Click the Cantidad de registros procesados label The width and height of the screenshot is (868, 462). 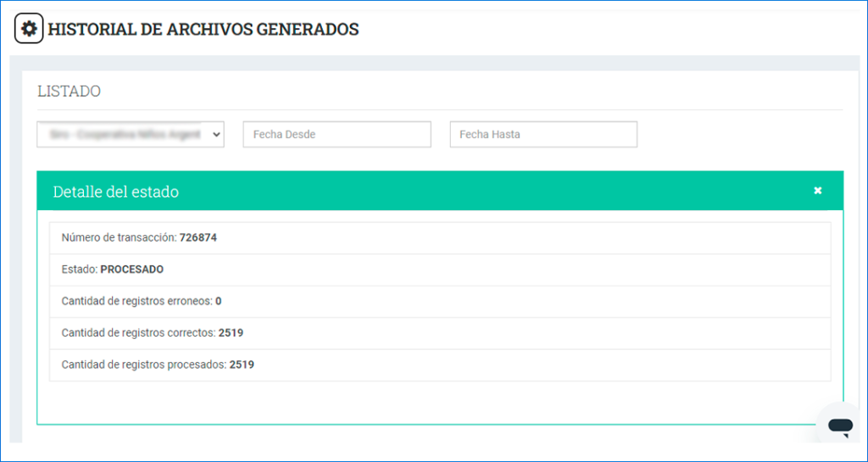click(144, 365)
